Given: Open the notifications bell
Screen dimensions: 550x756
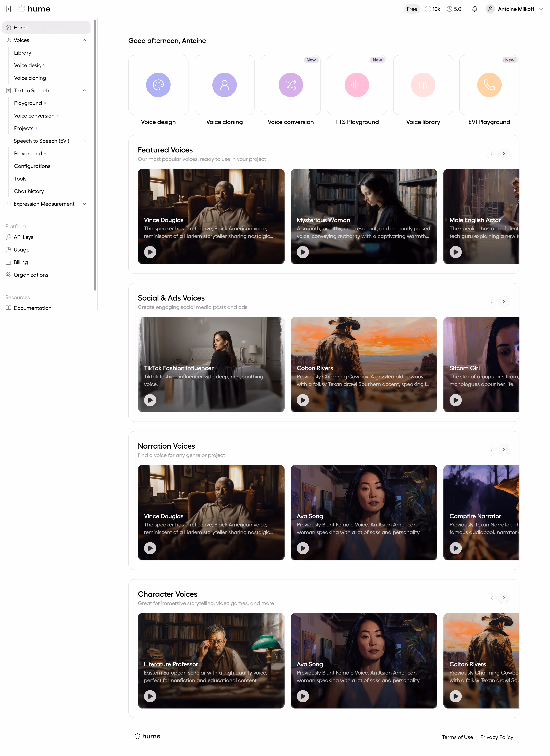Looking at the screenshot, I should pos(475,9).
